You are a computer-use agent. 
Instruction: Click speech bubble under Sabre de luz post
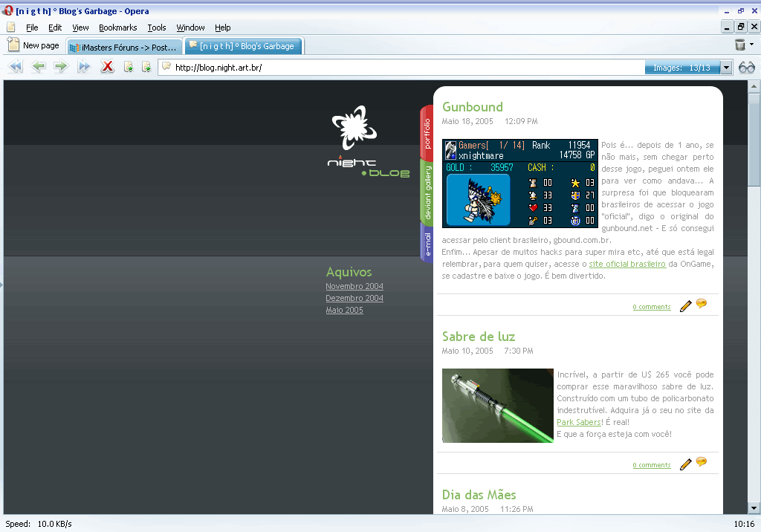702,461
